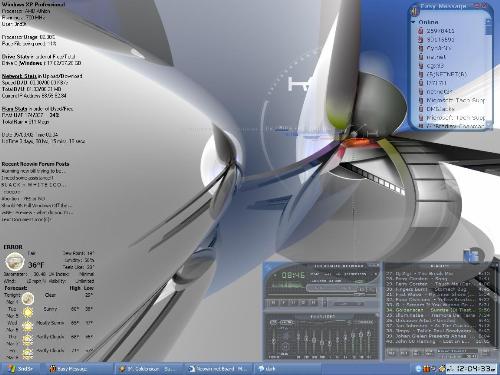
Task: Click the equalizer preamp slider
Action: coord(274,341)
